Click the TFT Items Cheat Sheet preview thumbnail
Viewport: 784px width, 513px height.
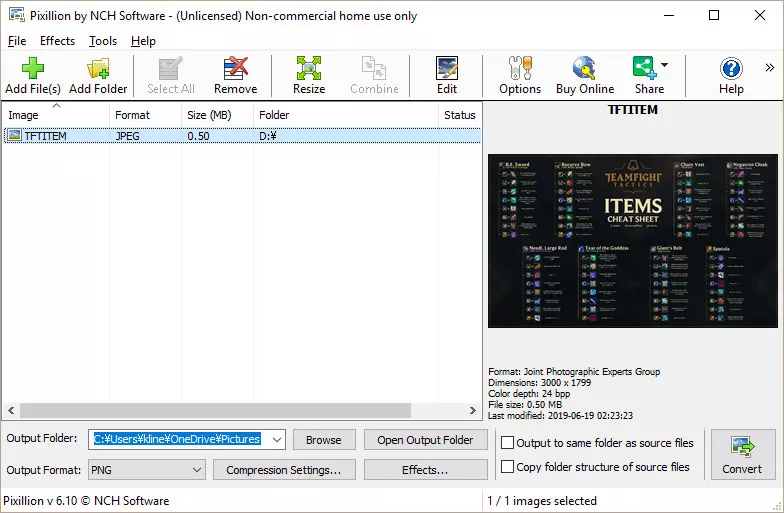pos(632,241)
